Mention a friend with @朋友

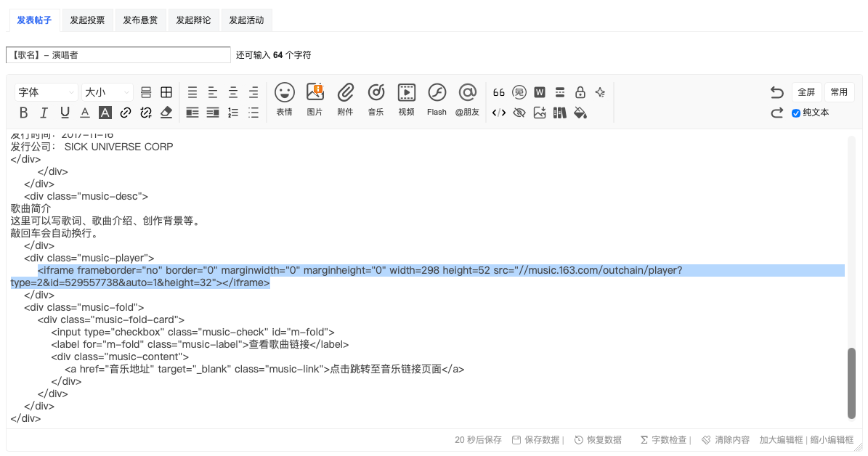coord(467,99)
